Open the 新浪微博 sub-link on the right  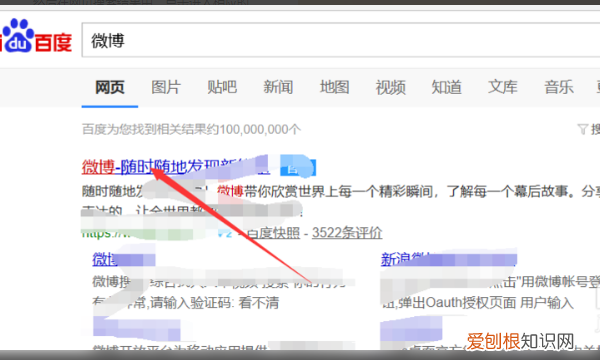[x=448, y=259]
